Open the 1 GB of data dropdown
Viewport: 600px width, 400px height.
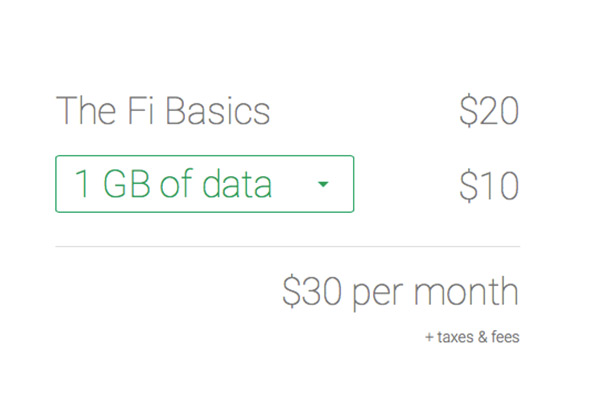tap(204, 184)
